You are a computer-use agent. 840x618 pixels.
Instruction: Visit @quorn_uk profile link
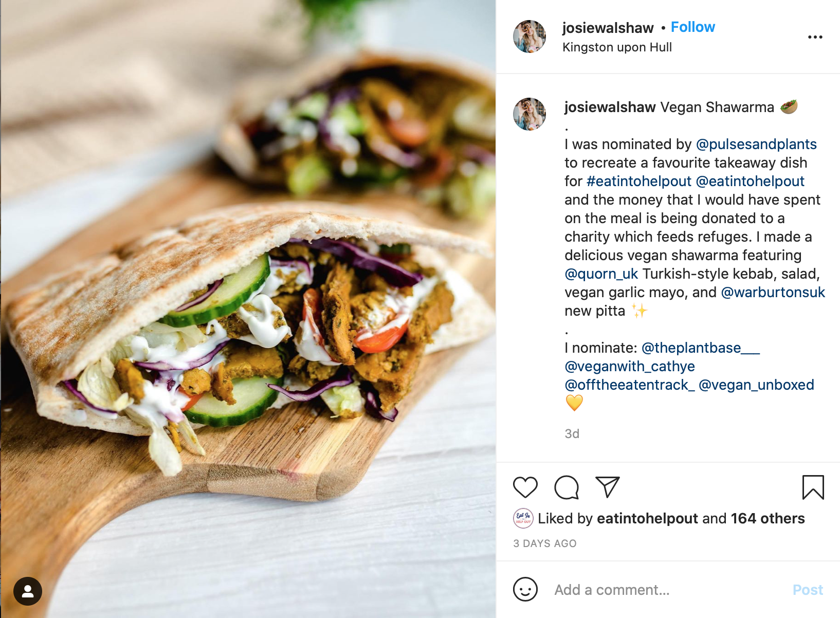tap(601, 274)
